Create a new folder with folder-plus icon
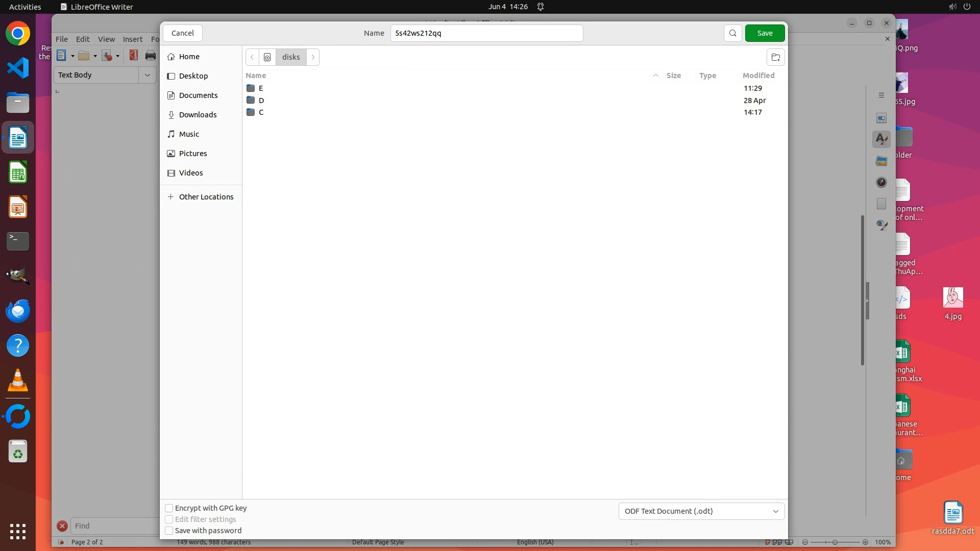 [775, 57]
